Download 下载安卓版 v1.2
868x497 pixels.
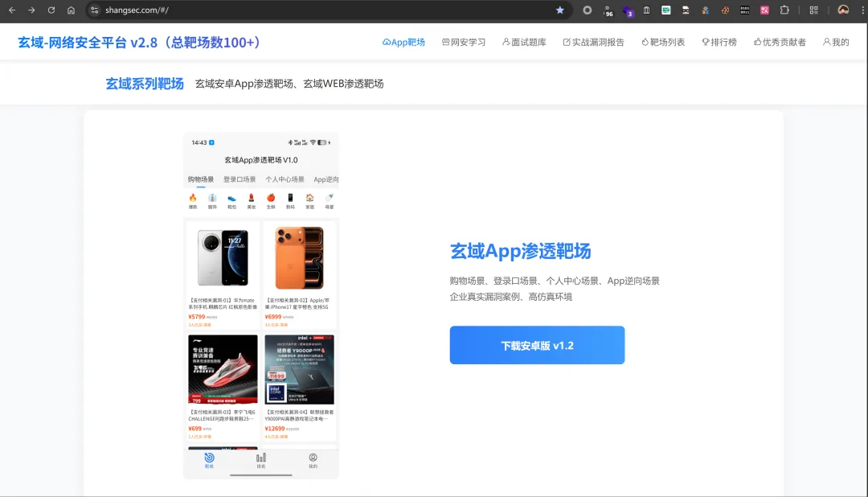tap(537, 345)
